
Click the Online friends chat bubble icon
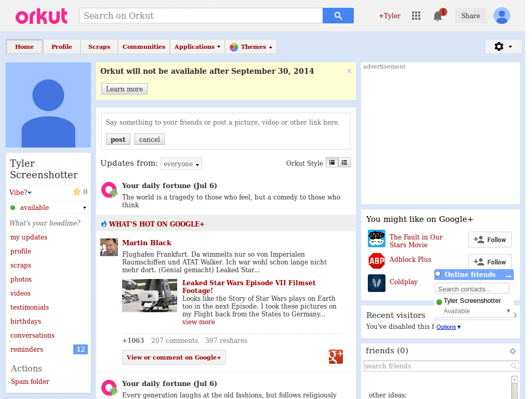(438, 274)
